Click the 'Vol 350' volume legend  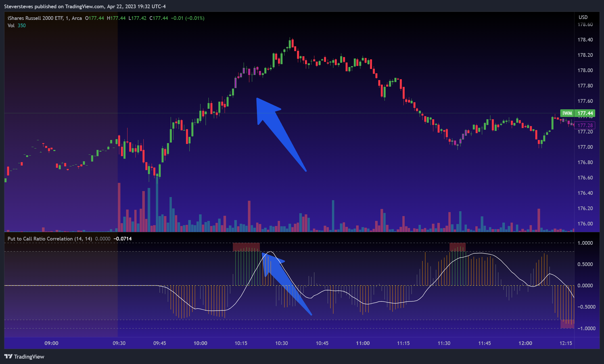pos(16,26)
